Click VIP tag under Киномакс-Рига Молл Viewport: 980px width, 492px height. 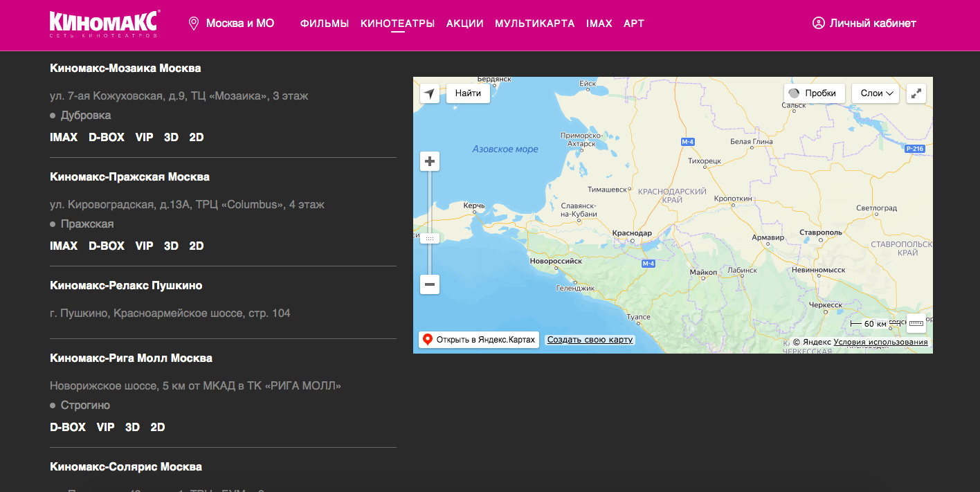105,428
